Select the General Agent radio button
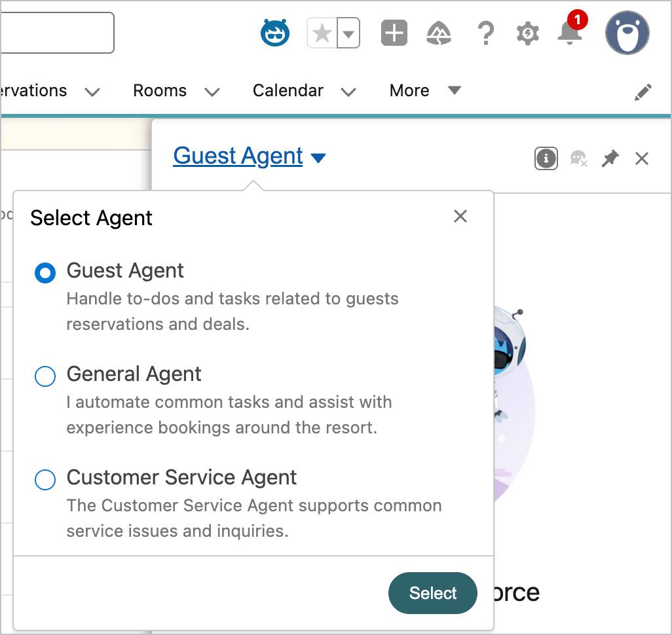The height and width of the screenshot is (635, 672). 45,376
